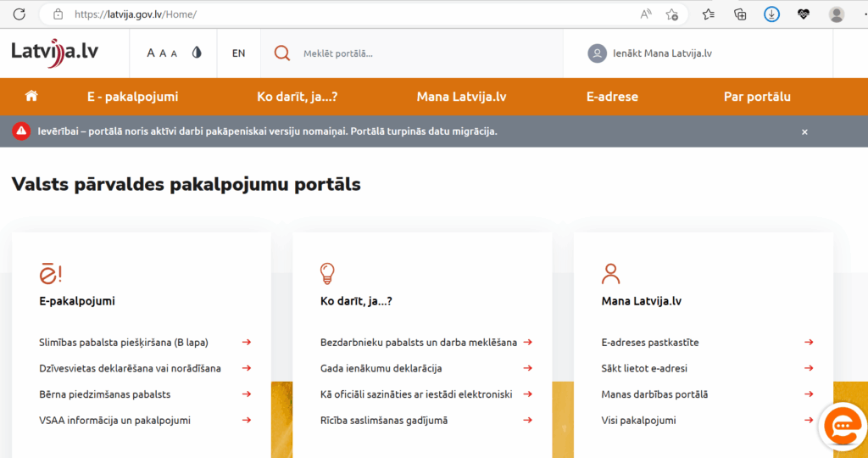Click arrow next to Gada ienākumu deklarācija
The image size is (868, 458).
pyautogui.click(x=527, y=368)
